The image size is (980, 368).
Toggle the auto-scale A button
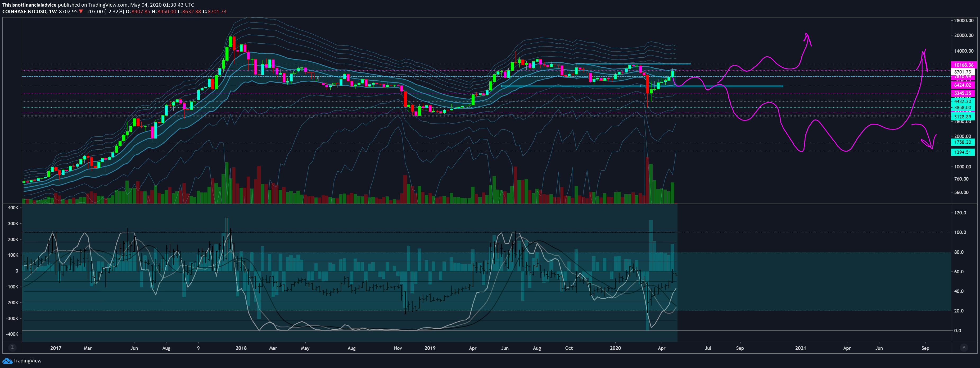pyautogui.click(x=964, y=347)
